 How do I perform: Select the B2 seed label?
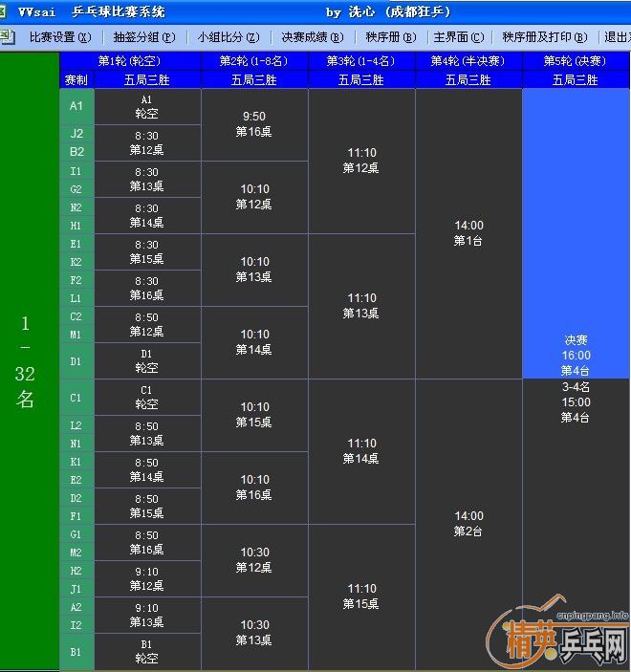76,152
